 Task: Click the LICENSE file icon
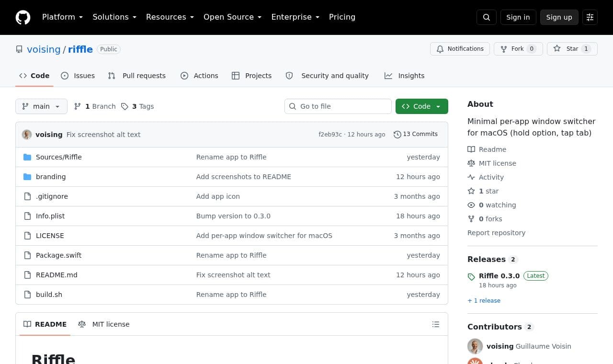pyautogui.click(x=27, y=236)
